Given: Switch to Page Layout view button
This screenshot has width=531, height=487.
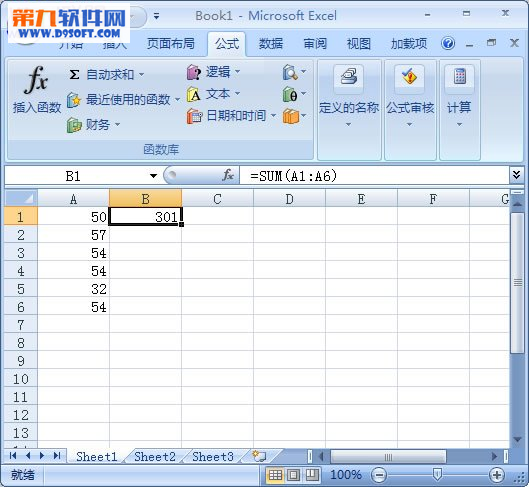Looking at the screenshot, I should [x=293, y=475].
